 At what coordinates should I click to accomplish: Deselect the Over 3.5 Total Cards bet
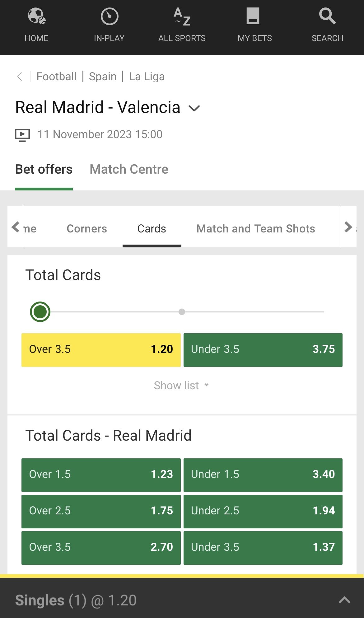(x=101, y=350)
